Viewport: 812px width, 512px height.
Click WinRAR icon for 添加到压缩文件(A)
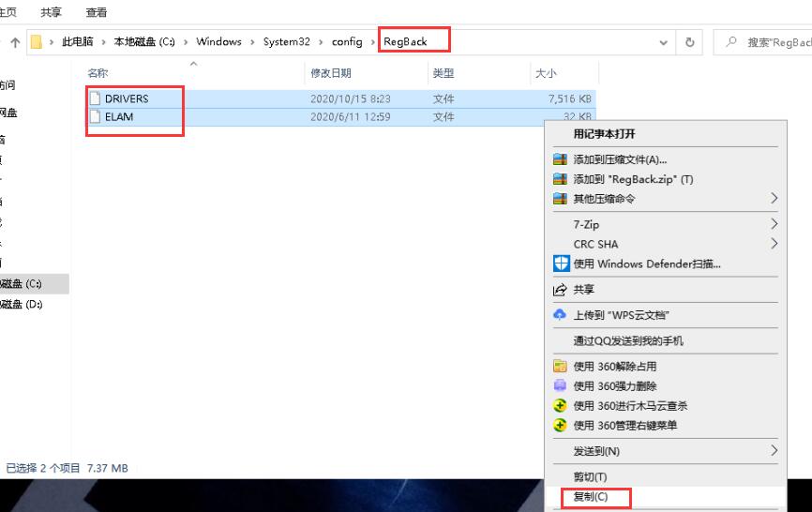click(x=560, y=159)
